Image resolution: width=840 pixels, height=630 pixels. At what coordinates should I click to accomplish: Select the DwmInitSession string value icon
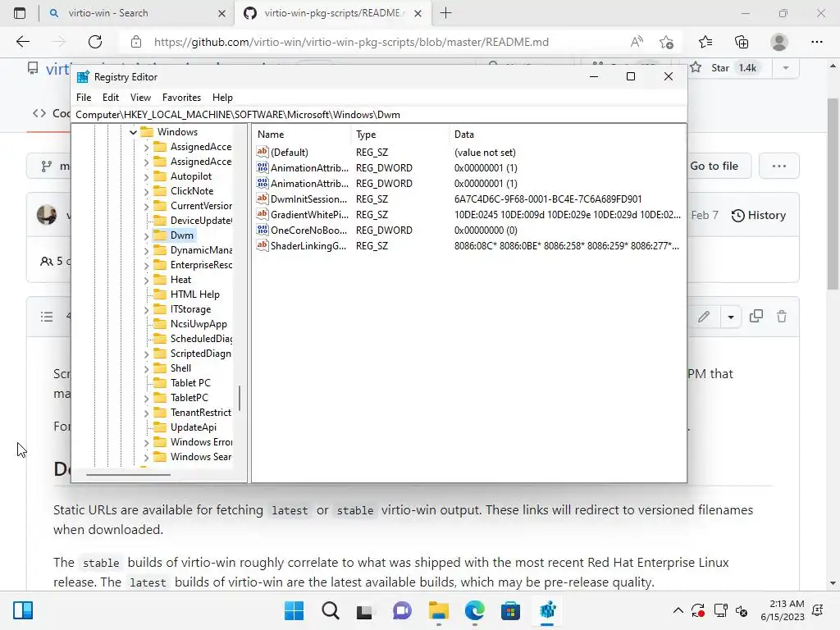tap(262, 199)
